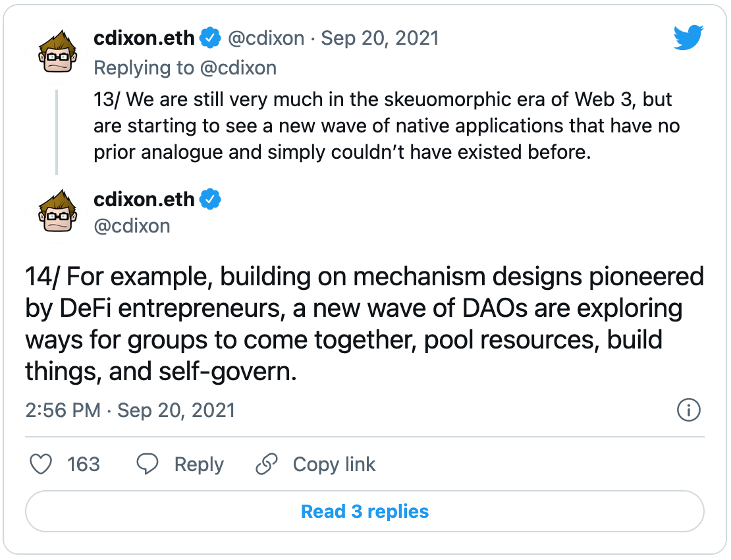The height and width of the screenshot is (560, 731).
Task: Click the Reply text label
Action: pyautogui.click(x=199, y=464)
